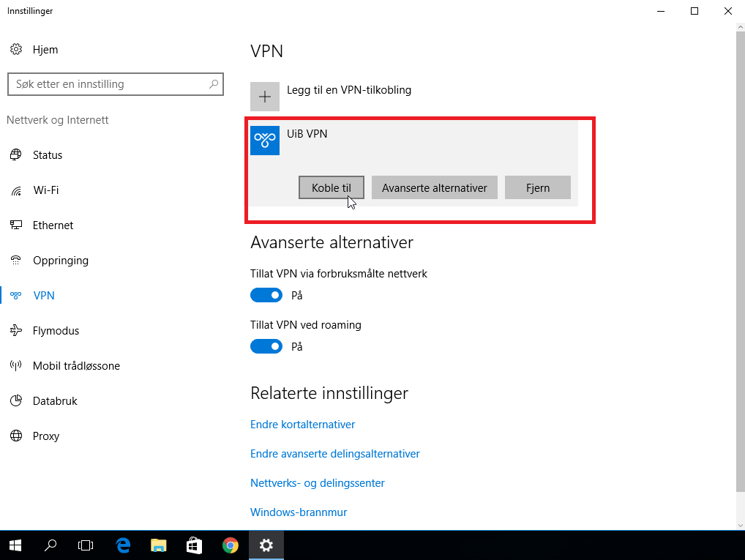Open Proxy settings in sidebar
Screen dimensions: 745x560
pos(45,436)
